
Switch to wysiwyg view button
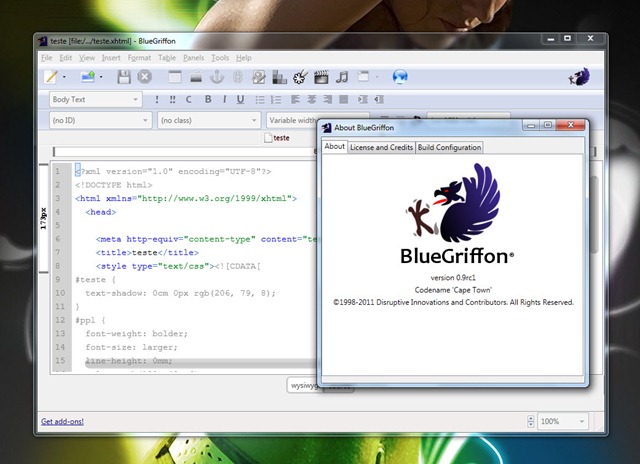pos(302,385)
